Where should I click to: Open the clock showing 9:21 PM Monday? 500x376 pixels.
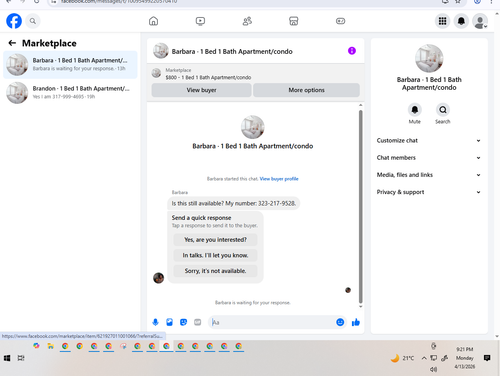[465, 358]
